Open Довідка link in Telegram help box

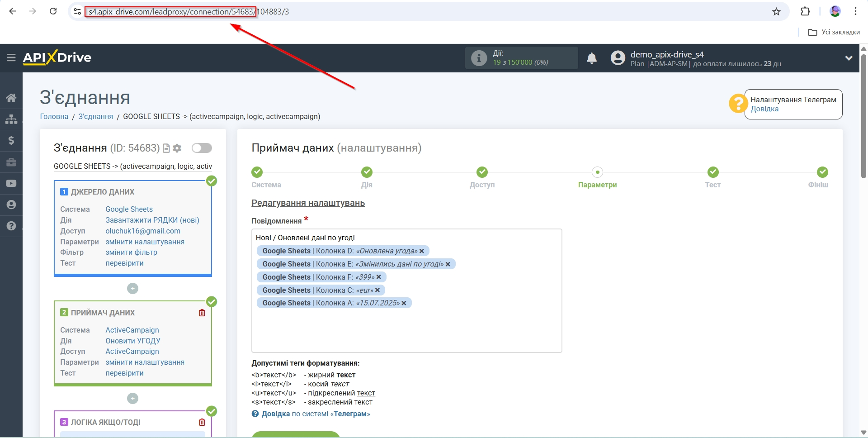(764, 109)
